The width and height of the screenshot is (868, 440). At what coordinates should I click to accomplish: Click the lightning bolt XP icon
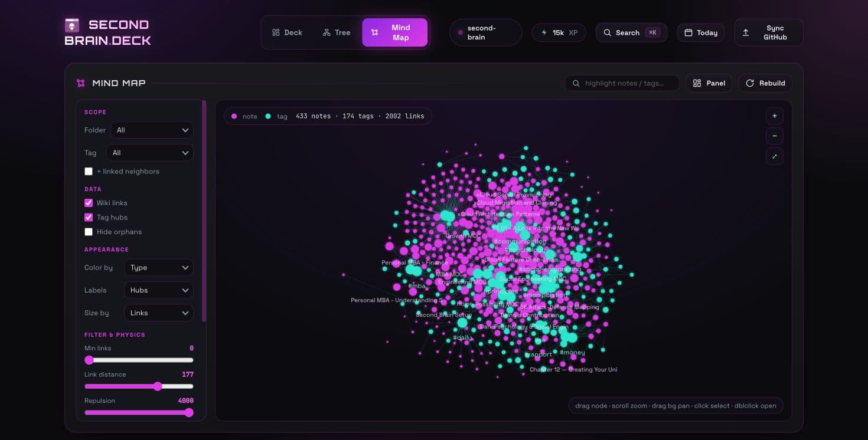tap(544, 32)
